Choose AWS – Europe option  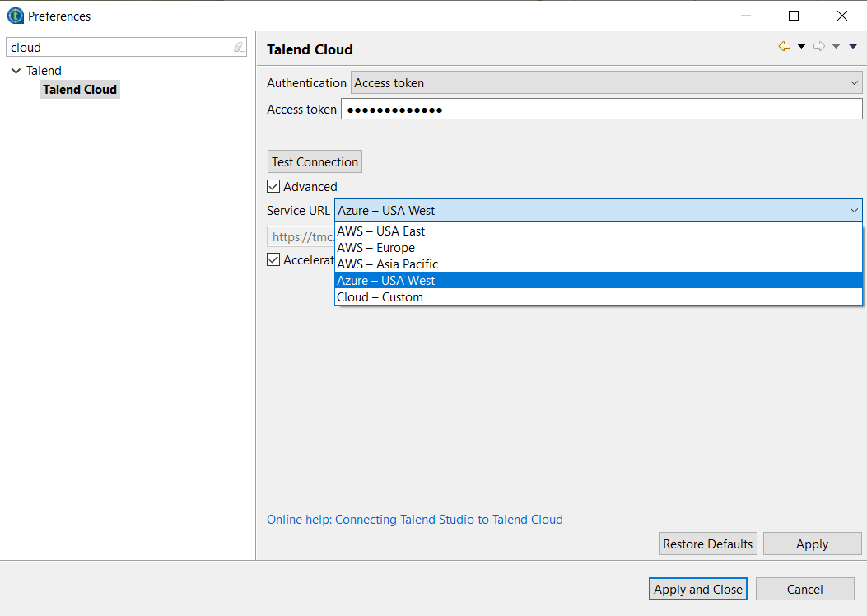[x=375, y=248]
